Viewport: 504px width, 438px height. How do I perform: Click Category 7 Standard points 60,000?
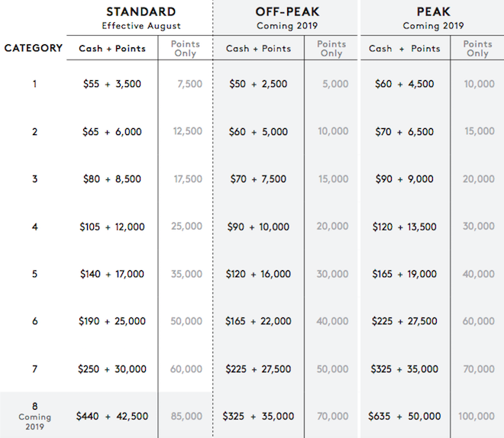click(x=187, y=369)
